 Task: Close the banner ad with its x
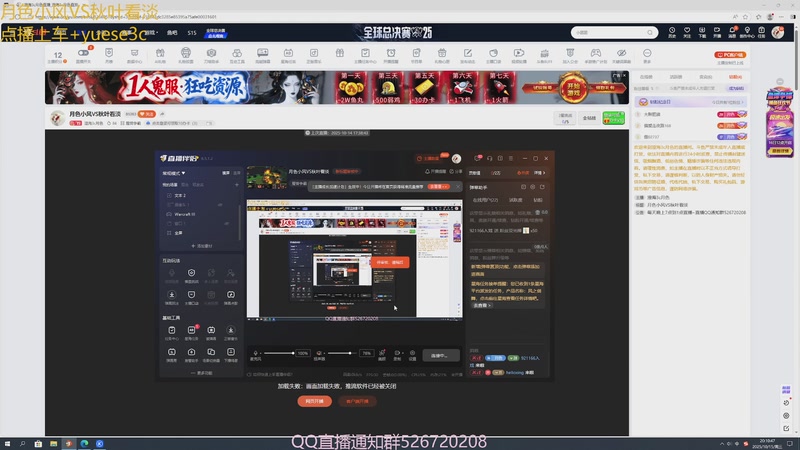click(x=623, y=76)
